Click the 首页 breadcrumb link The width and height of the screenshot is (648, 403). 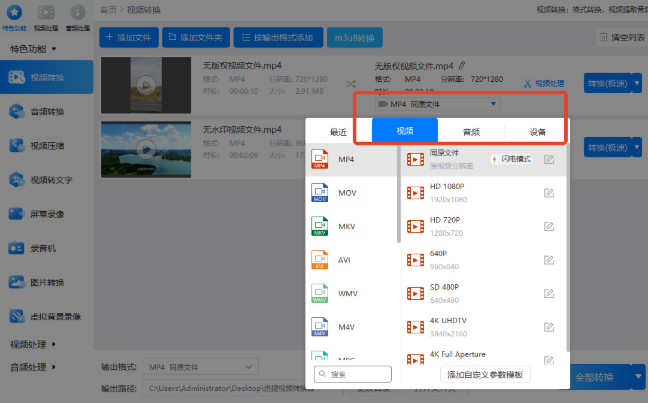pos(109,10)
